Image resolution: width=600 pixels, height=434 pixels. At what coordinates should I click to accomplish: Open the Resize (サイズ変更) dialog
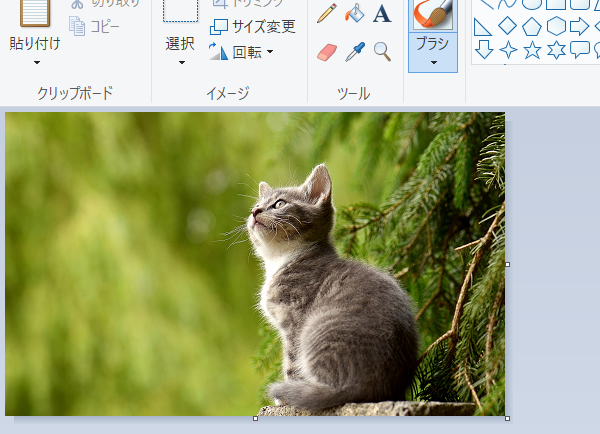253,26
